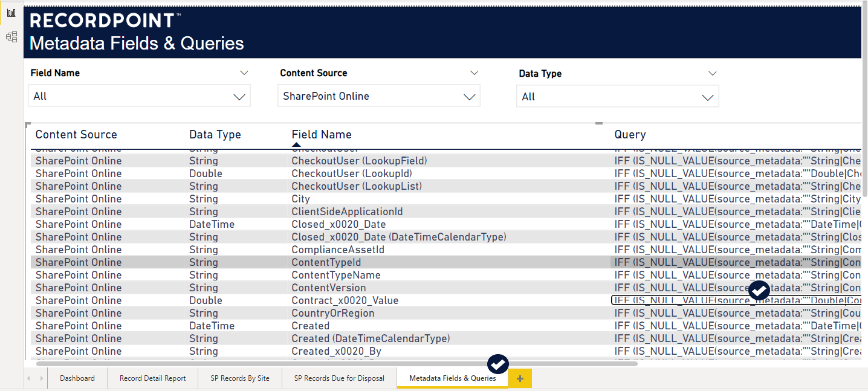Click the Data Type slicer label
Screen dimensions: 868x391
click(x=540, y=74)
